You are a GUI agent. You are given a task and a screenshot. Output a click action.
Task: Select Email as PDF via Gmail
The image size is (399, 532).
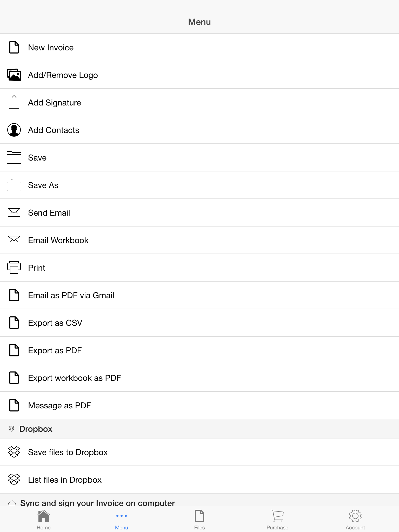coord(199,295)
